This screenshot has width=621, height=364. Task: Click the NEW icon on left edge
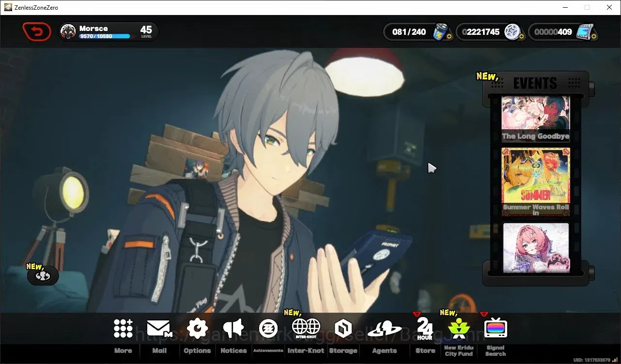43,275
